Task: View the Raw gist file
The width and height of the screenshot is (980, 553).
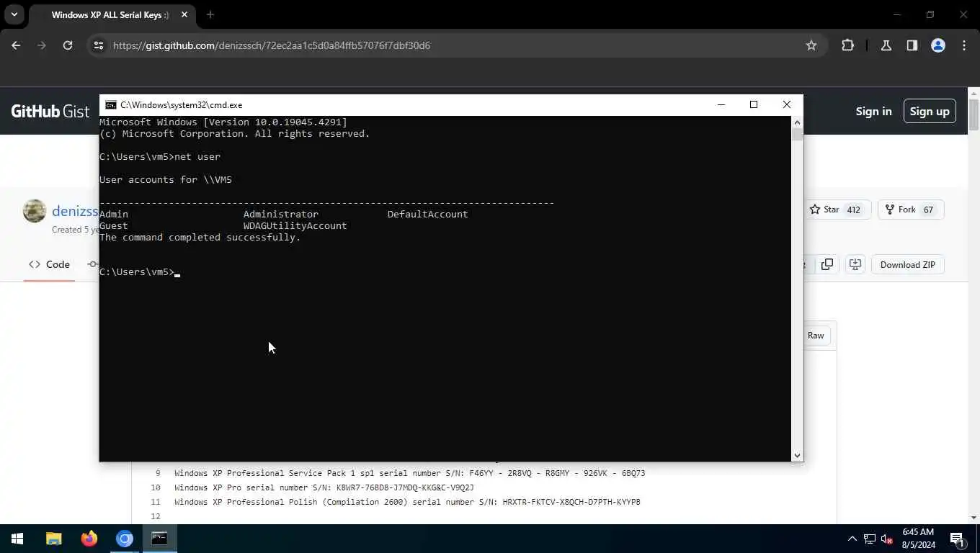Action: pyautogui.click(x=816, y=336)
